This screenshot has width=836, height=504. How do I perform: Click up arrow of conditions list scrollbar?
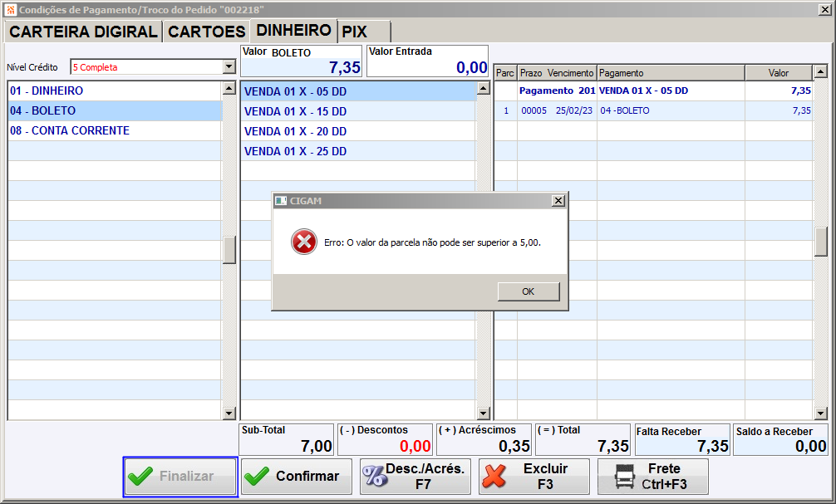coord(483,89)
